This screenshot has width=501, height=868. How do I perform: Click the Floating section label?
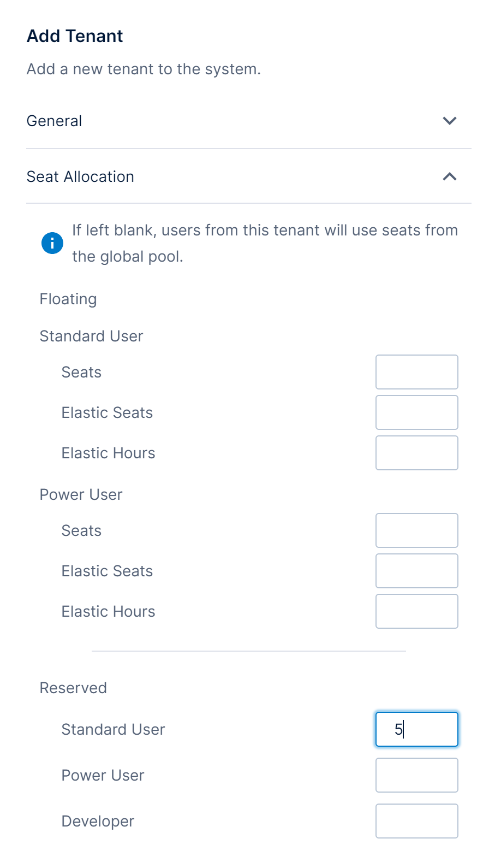click(68, 299)
